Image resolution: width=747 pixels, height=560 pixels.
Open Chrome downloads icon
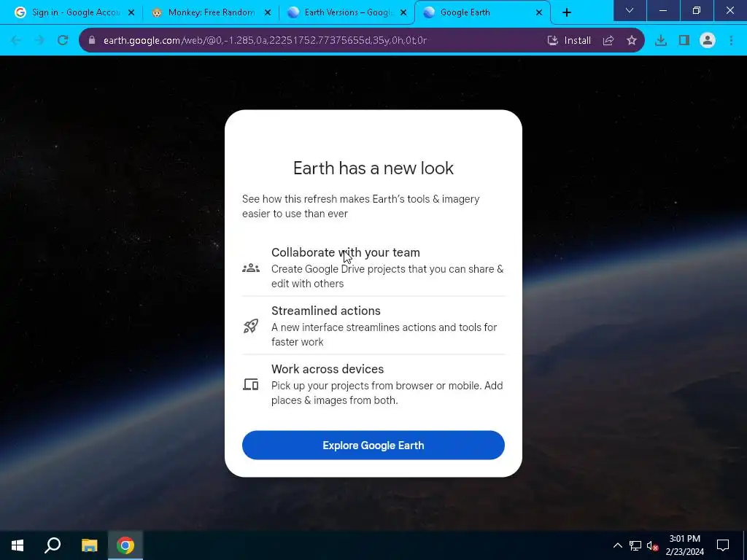661,41
